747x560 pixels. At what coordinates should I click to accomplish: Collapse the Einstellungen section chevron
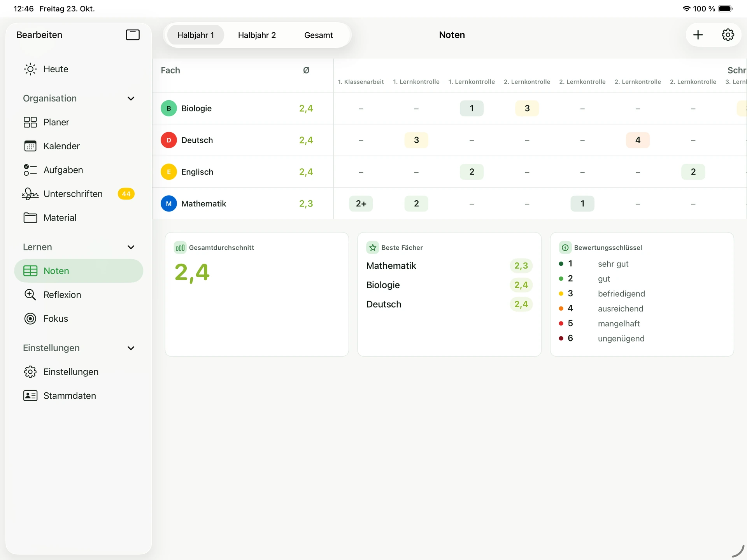coord(131,348)
